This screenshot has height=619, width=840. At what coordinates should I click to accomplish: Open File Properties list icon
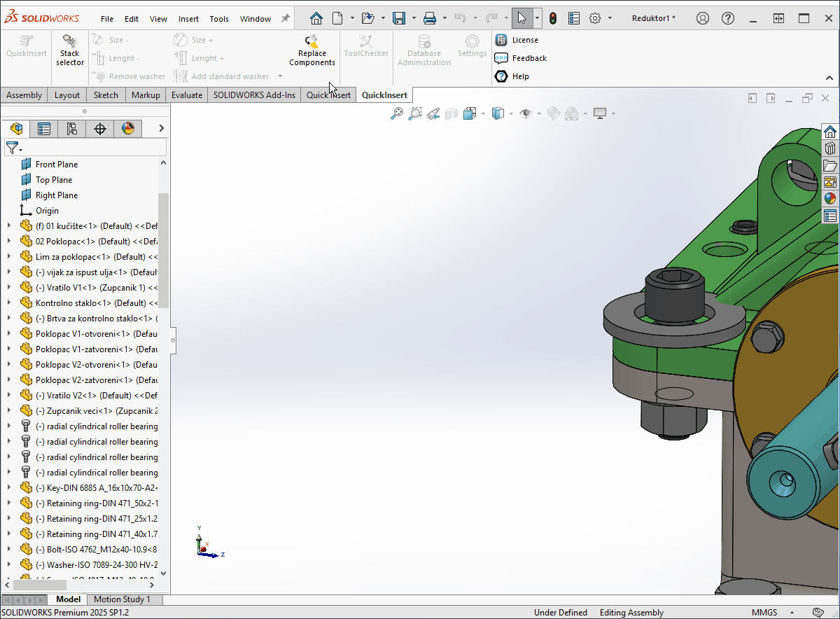(x=573, y=19)
